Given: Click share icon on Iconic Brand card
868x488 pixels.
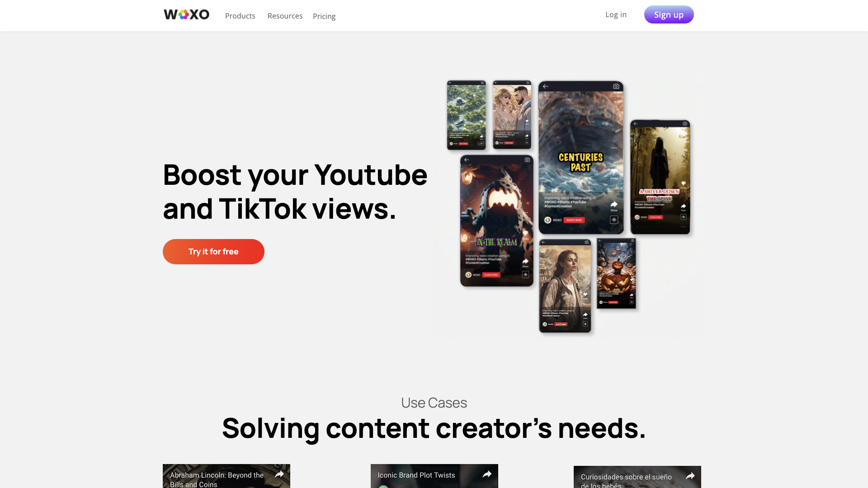Looking at the screenshot, I should point(487,474).
